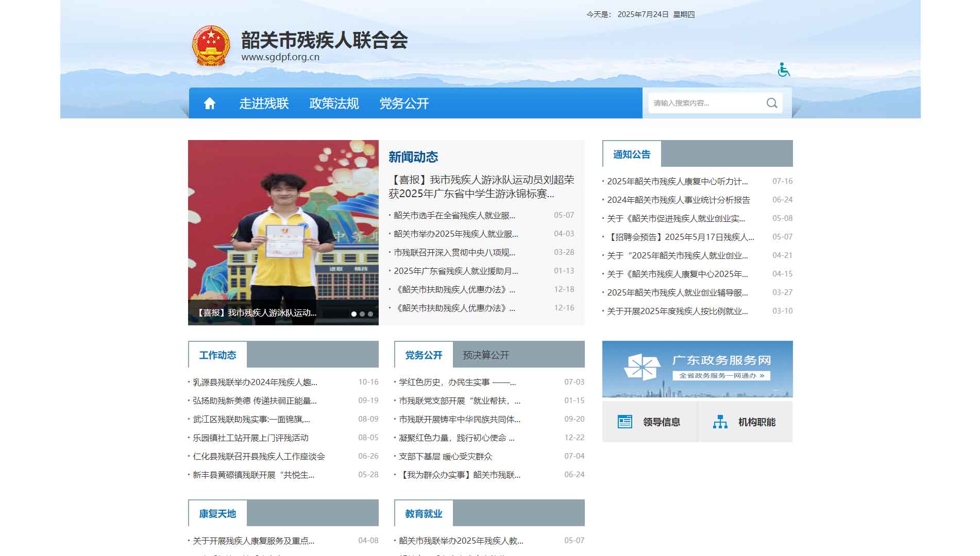The width and height of the screenshot is (980, 556).
Task: Click the 领导信息 list icon
Action: 625,422
